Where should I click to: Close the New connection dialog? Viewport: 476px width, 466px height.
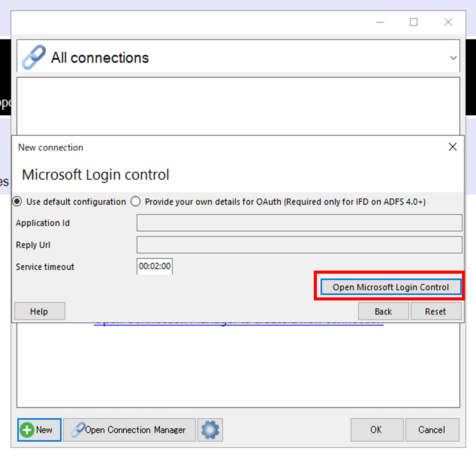[453, 147]
